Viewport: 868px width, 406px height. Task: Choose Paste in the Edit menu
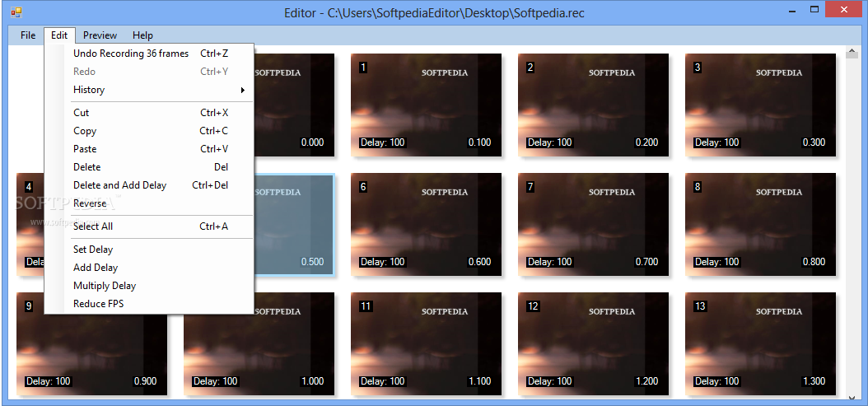click(149, 149)
